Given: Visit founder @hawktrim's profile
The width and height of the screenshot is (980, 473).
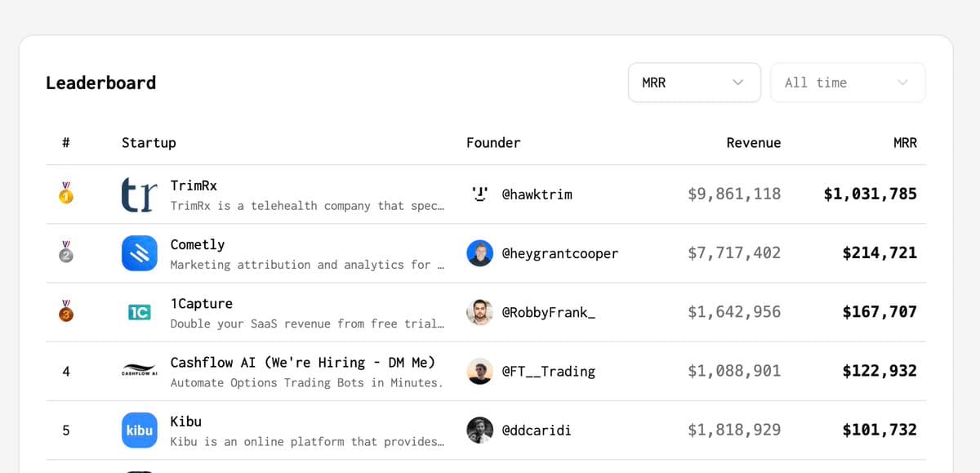Looking at the screenshot, I should pyautogui.click(x=537, y=194).
